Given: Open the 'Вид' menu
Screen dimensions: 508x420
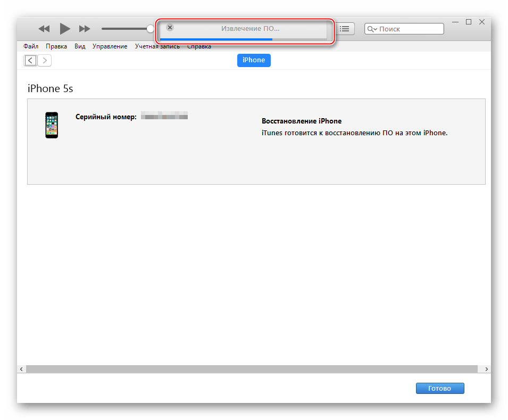Looking at the screenshot, I should pyautogui.click(x=80, y=46).
